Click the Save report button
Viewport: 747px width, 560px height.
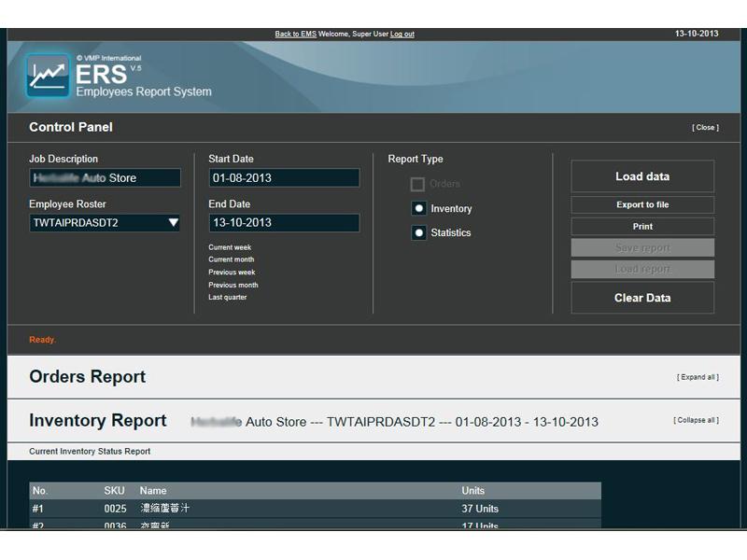click(642, 247)
